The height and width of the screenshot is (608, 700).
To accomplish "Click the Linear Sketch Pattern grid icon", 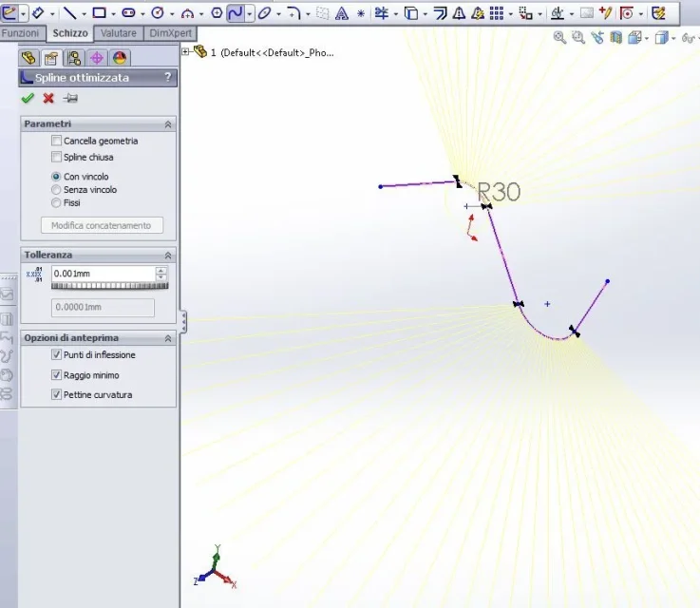I will (x=497, y=13).
